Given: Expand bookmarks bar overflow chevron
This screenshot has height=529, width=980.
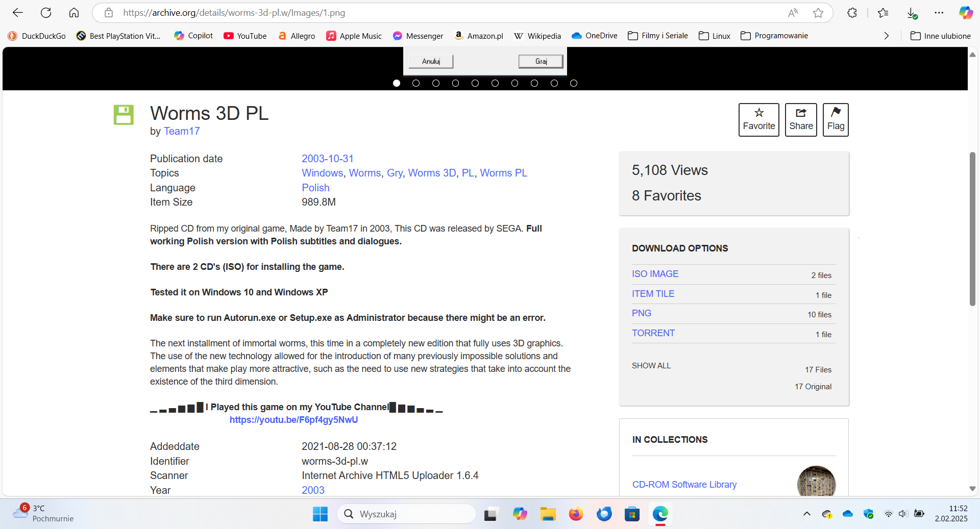Looking at the screenshot, I should 886,36.
